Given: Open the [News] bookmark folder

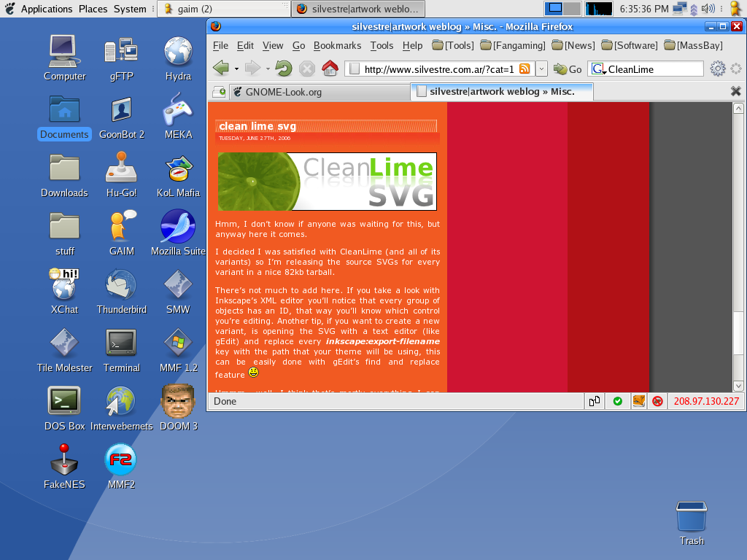Looking at the screenshot, I should coord(573,45).
